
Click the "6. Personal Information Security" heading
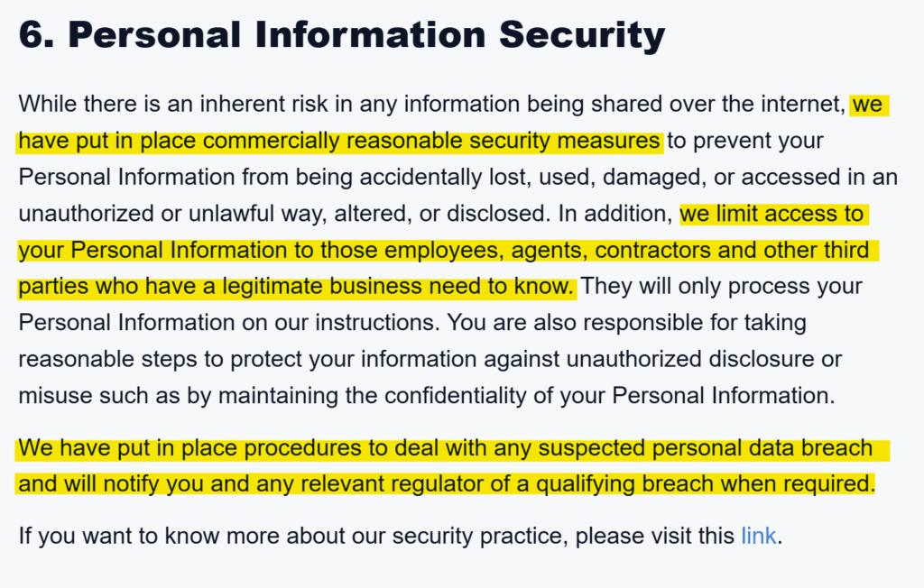click(341, 36)
